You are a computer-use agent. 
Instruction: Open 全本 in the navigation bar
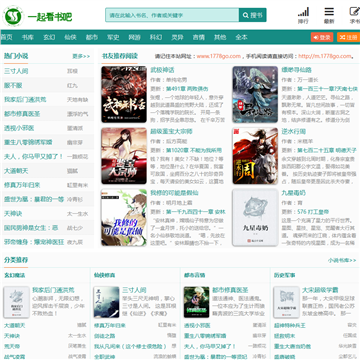(241, 37)
